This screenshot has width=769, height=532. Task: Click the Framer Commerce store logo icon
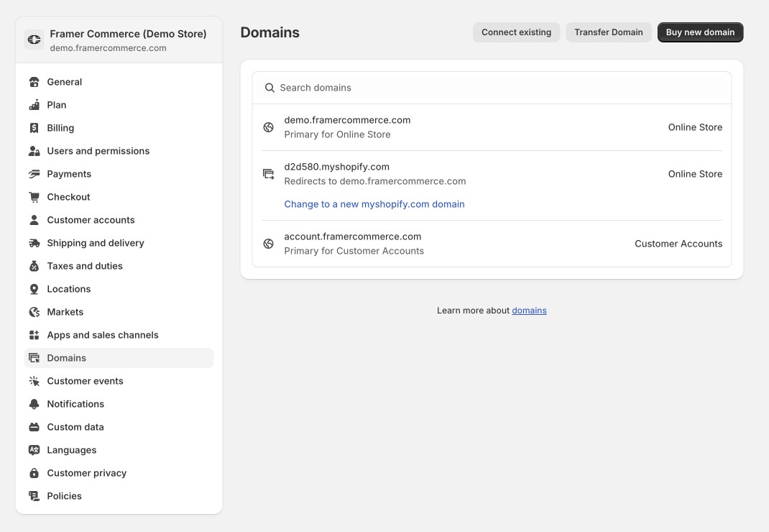[34, 40]
